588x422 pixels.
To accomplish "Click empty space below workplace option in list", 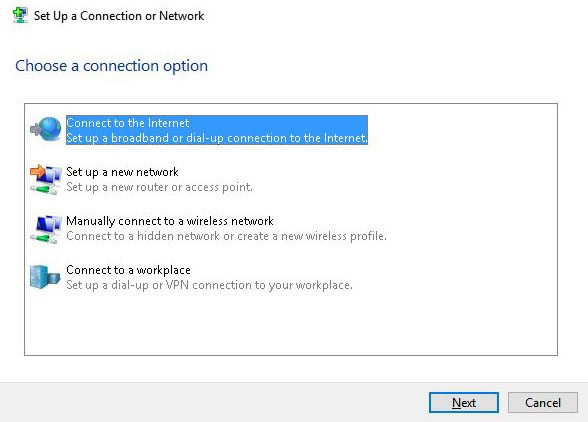I will pyautogui.click(x=291, y=323).
